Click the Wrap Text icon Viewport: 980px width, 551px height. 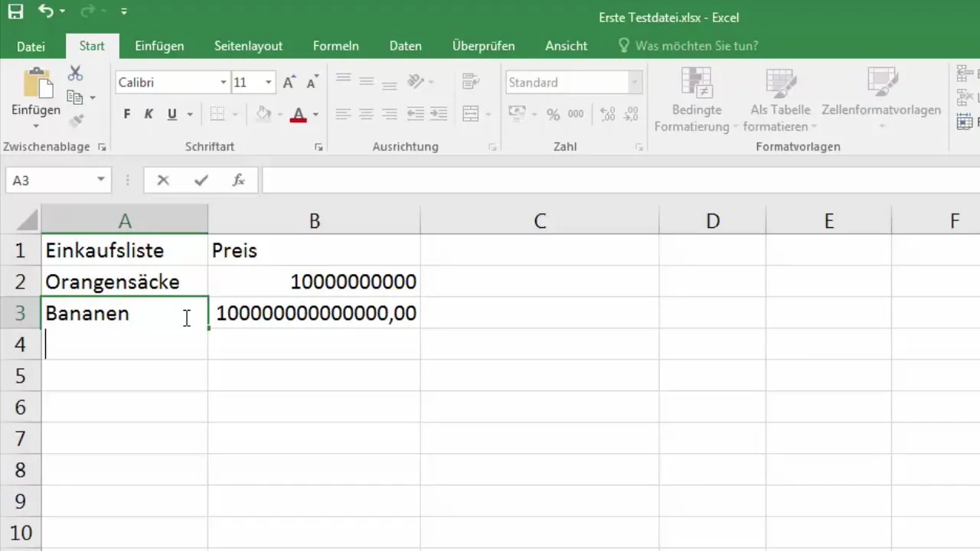471,80
